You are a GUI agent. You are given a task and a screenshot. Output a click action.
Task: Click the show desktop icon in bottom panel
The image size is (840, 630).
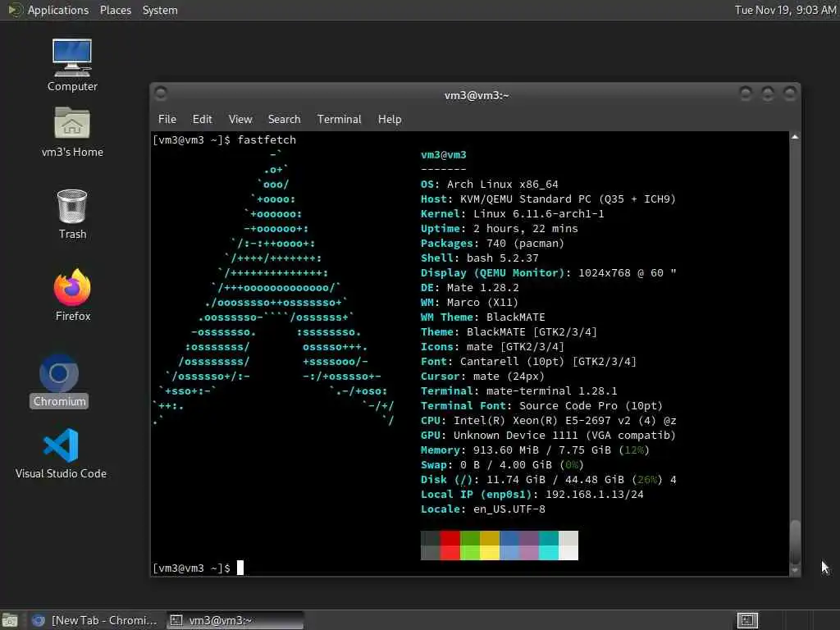9,620
